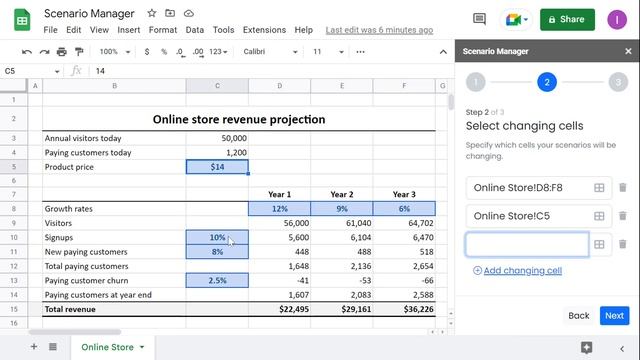
Task: Decrease decimal places
Action: (180, 52)
